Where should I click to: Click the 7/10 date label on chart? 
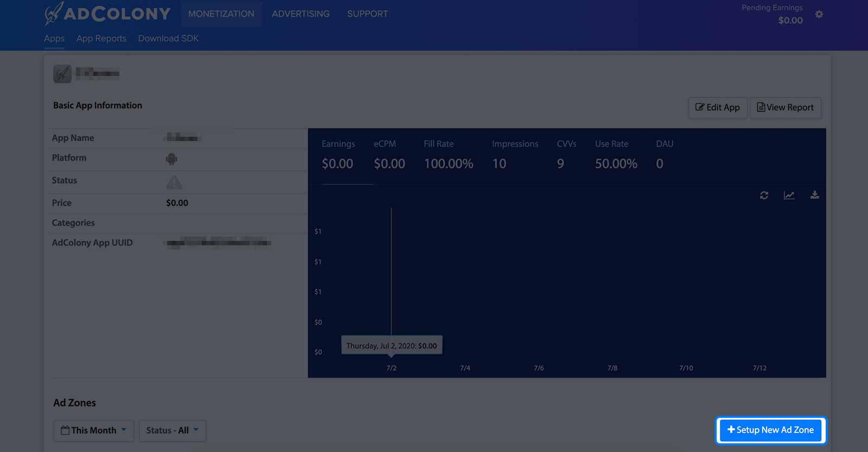click(x=686, y=368)
